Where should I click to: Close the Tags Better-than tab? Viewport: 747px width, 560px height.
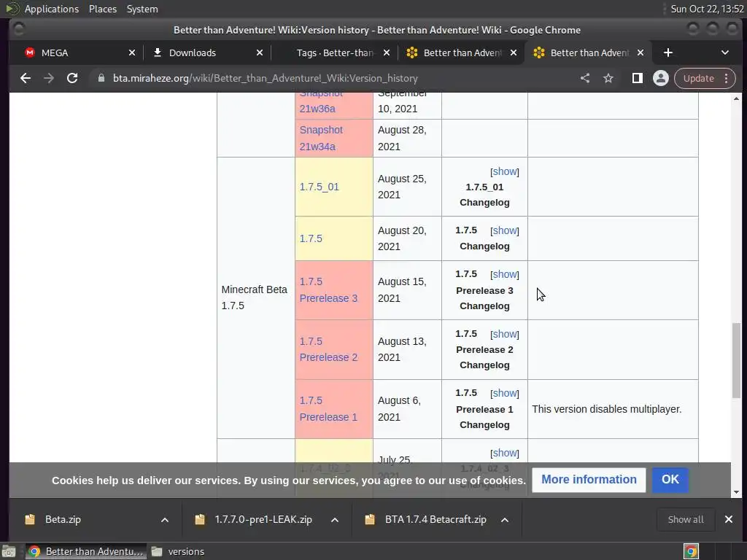[x=387, y=52]
